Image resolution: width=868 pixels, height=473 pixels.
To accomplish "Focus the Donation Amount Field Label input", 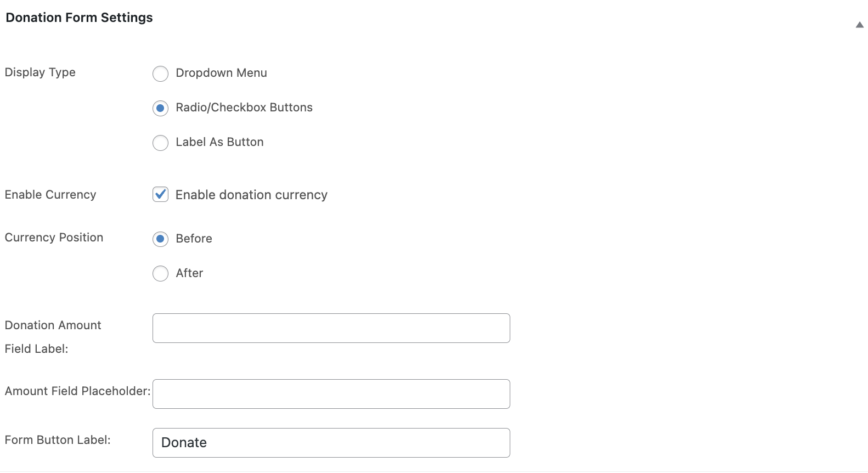I will (331, 328).
